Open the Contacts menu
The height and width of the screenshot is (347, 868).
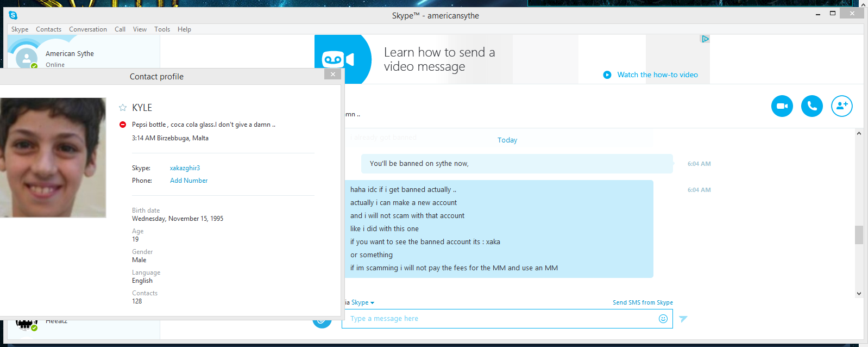pyautogui.click(x=49, y=29)
